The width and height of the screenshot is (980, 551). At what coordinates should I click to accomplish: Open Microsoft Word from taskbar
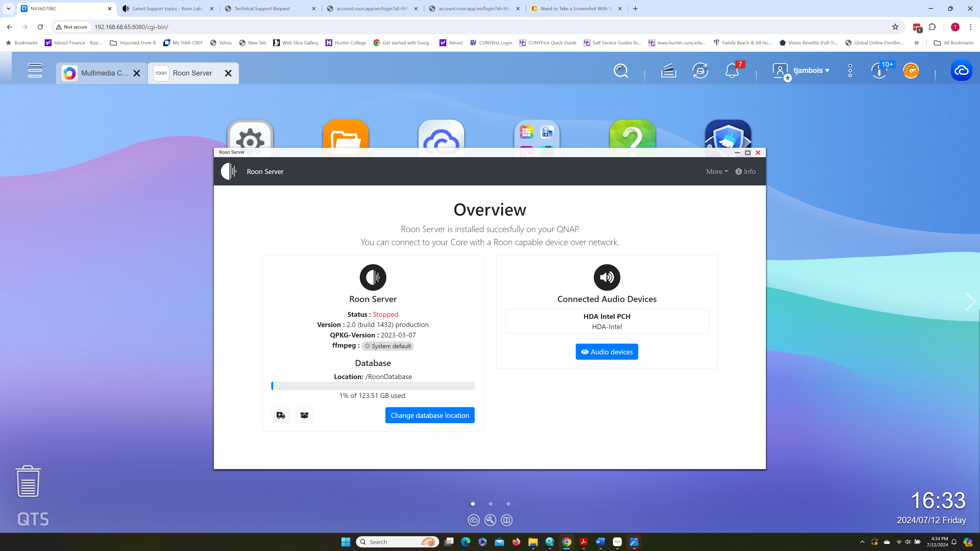(x=600, y=542)
